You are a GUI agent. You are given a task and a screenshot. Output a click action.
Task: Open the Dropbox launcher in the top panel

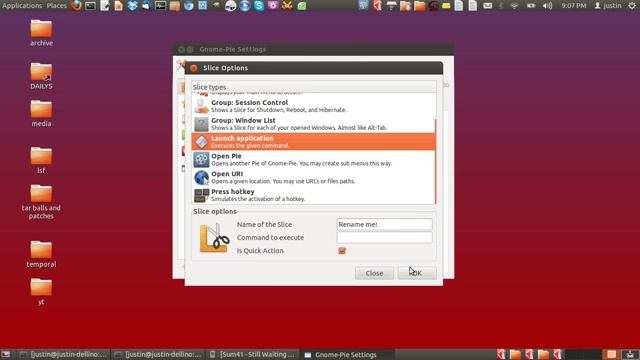click(x=132, y=6)
